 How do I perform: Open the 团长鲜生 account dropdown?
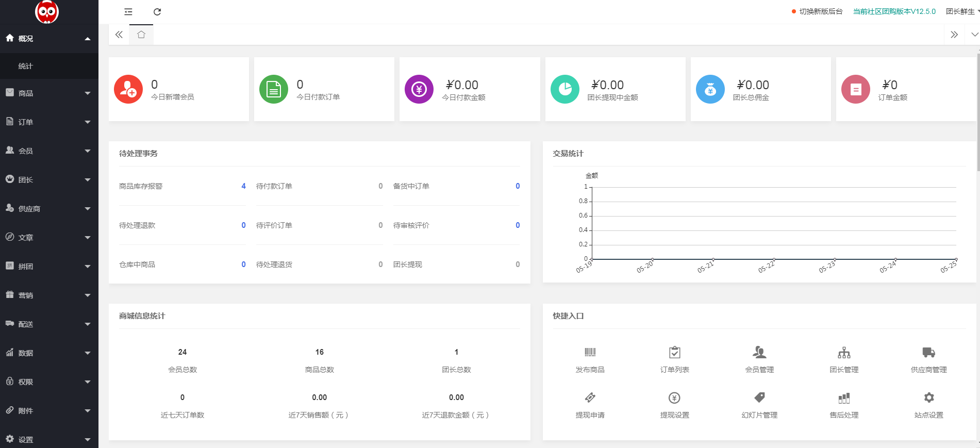pyautogui.click(x=962, y=11)
